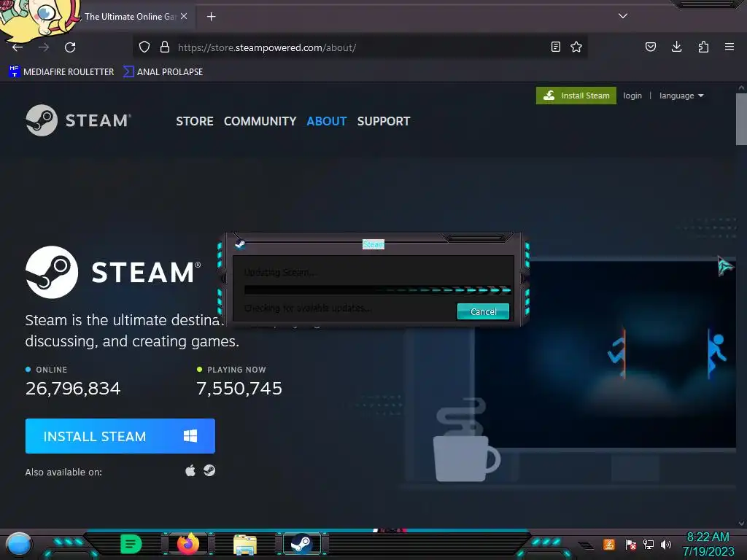
Task: Open the MEDIAFIRE ROULETTER bookmark
Action: tap(61, 72)
